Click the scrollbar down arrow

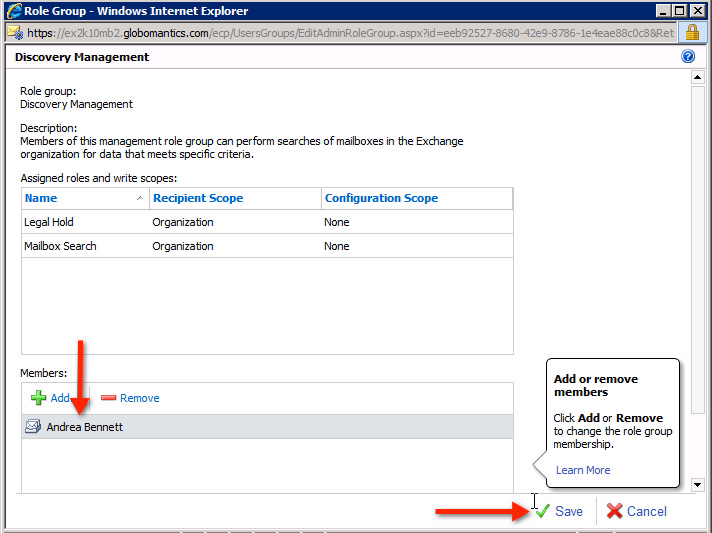697,485
